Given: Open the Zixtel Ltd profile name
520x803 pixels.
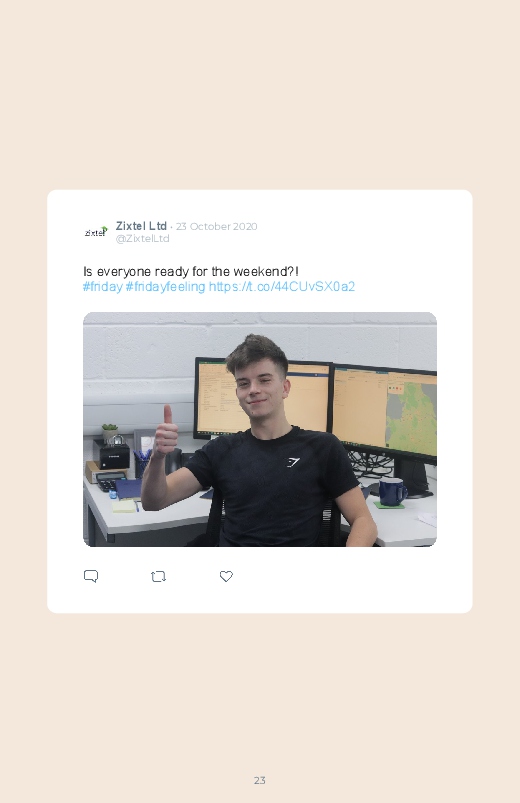Looking at the screenshot, I should point(141,226).
